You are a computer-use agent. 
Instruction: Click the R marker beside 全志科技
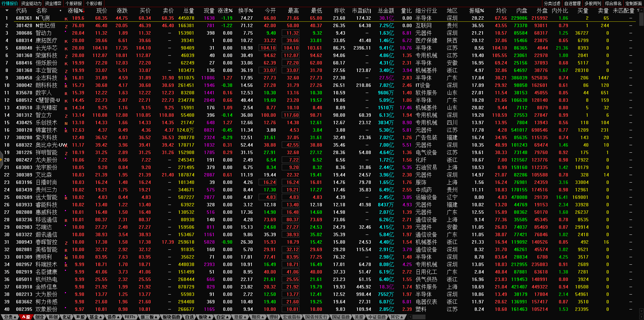click(66, 78)
